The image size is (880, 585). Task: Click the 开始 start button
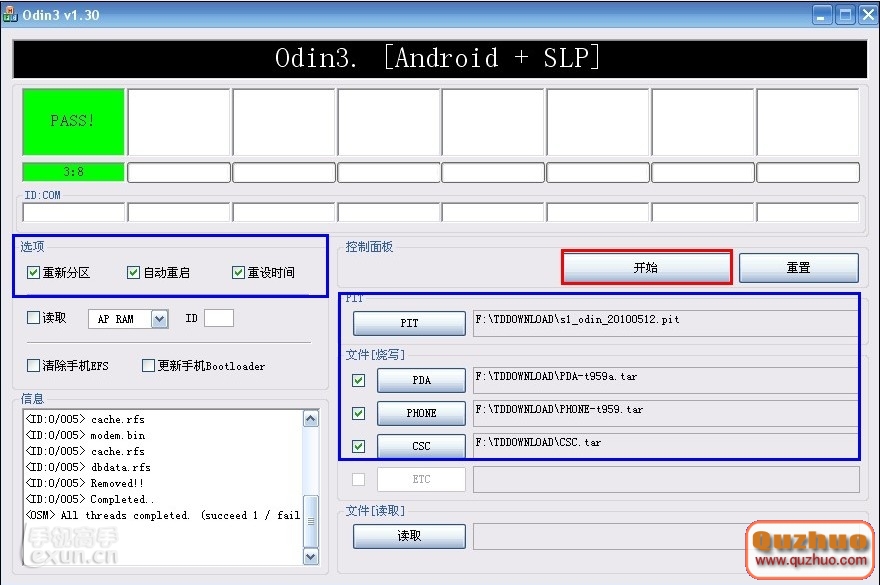point(647,267)
